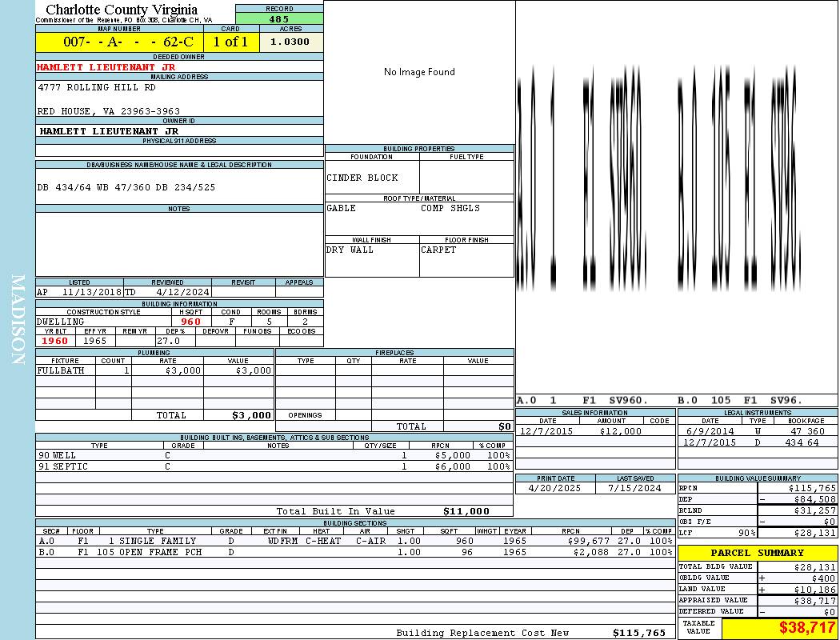
Task: Click DEP value $84,508
Action: click(x=815, y=499)
